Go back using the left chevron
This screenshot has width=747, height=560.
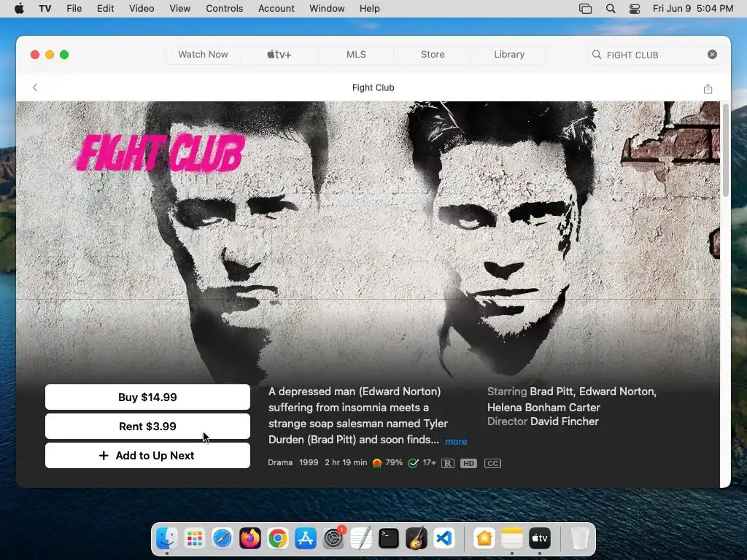(x=35, y=87)
